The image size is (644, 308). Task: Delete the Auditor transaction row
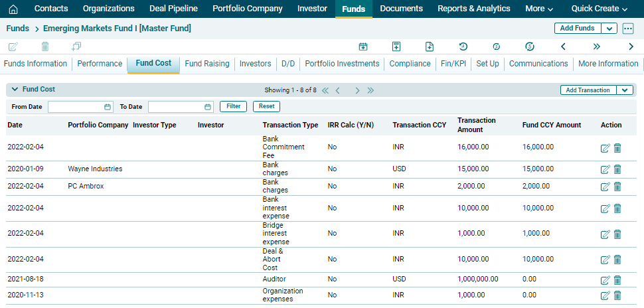click(617, 279)
